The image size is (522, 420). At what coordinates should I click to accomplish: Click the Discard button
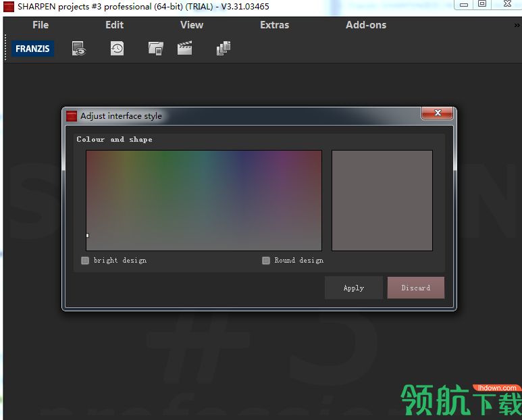tap(416, 288)
